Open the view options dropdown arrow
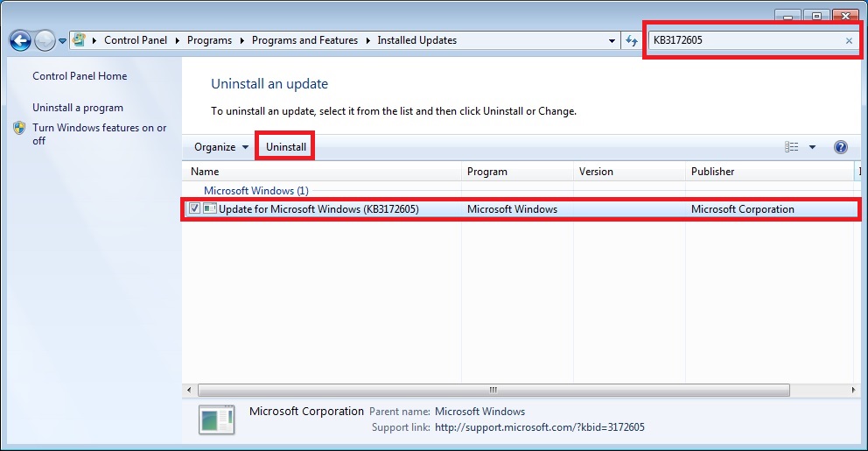 [812, 147]
